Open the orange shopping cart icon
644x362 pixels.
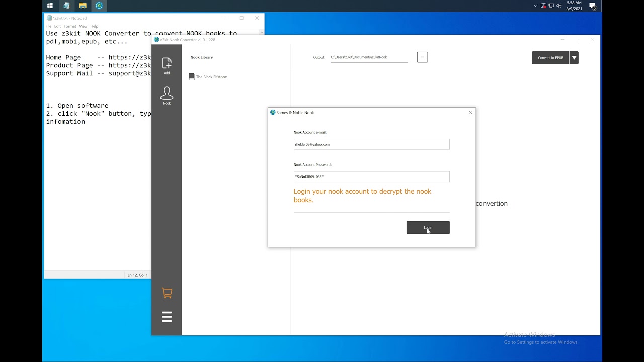pyautogui.click(x=167, y=293)
